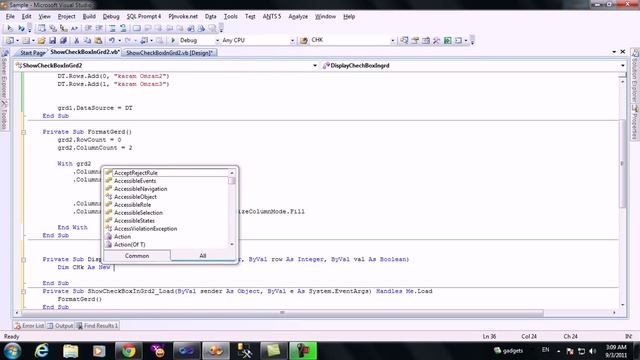Switch to the Start Page tab
Screen dimensions: 640x360
[32, 53]
